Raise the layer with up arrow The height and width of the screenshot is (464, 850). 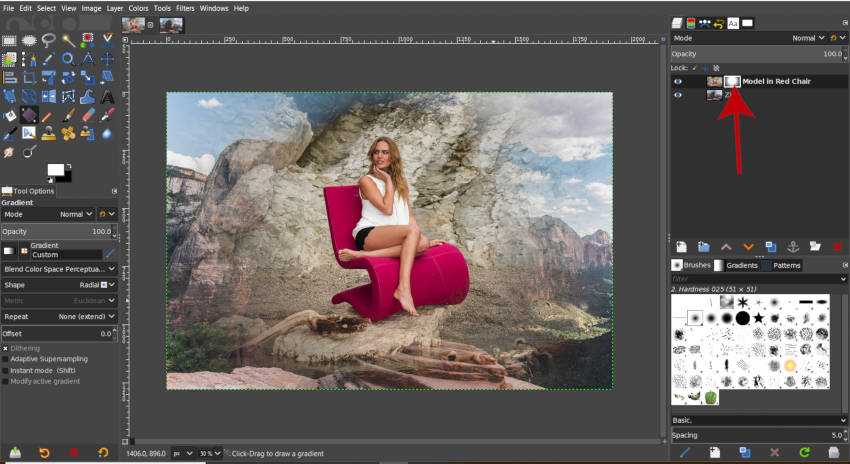pos(726,246)
